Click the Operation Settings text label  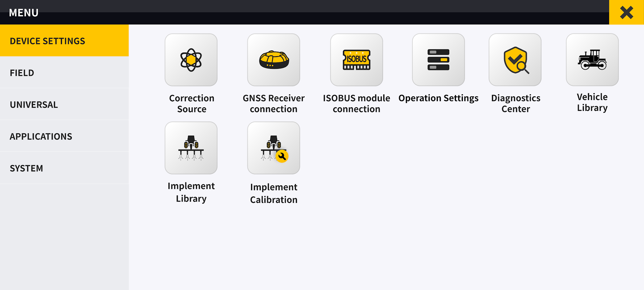tap(438, 98)
